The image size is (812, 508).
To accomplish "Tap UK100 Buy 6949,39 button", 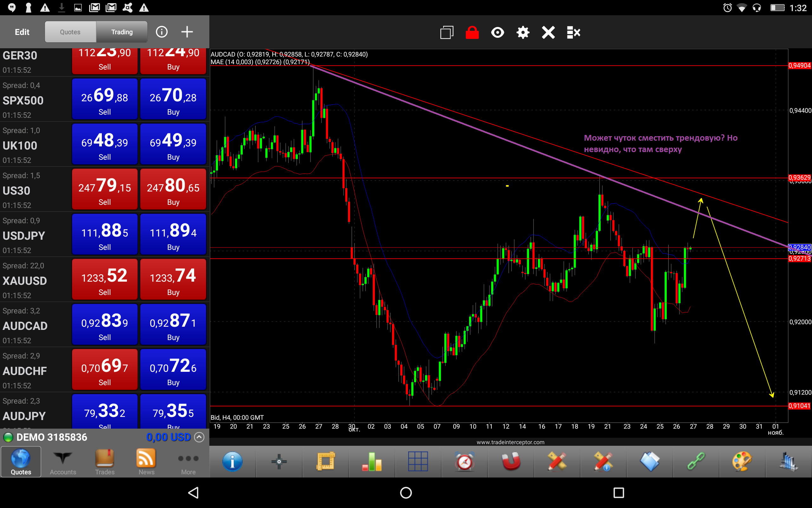I will pyautogui.click(x=173, y=144).
